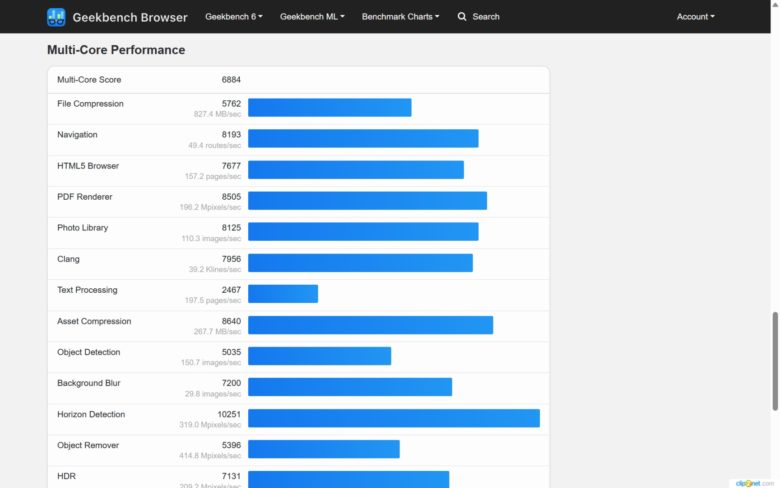
Task: Click the File Compression blue bar
Action: pyautogui.click(x=330, y=107)
